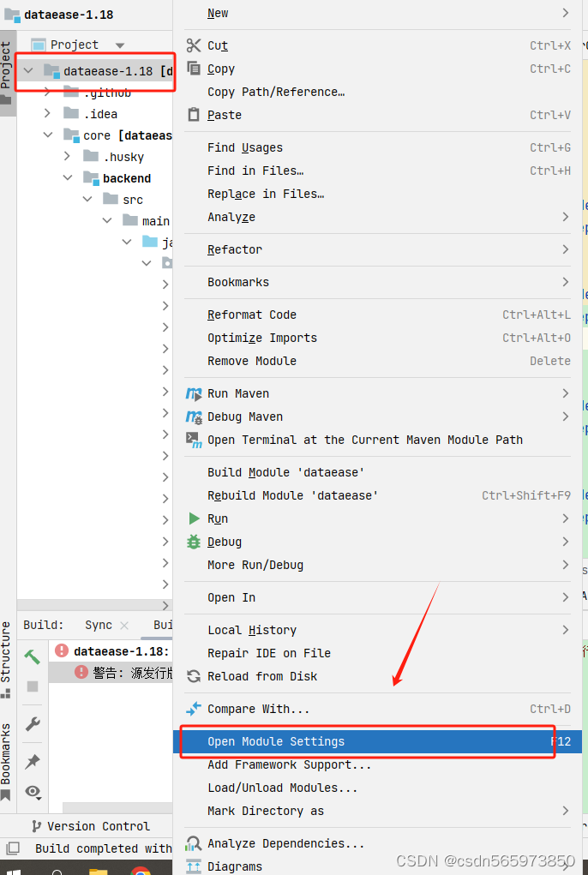Open the Refactor submenu
This screenshot has height=875, width=588.
[378, 249]
